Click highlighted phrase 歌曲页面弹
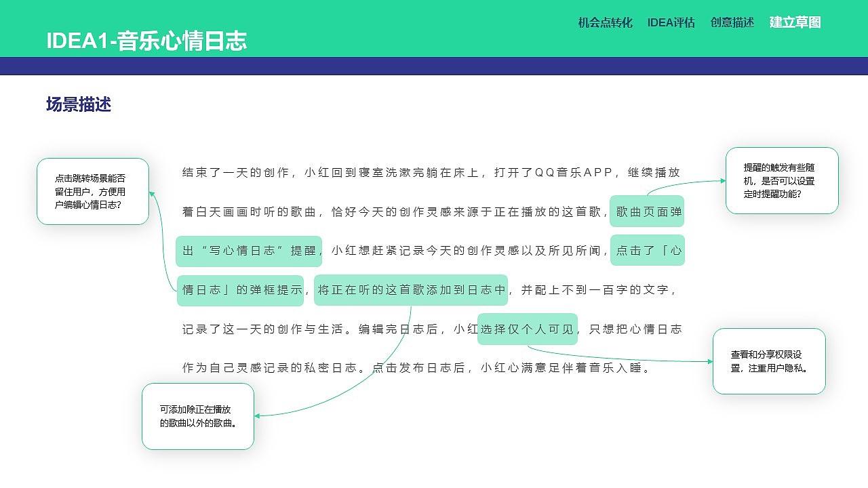868x488 pixels. click(x=648, y=211)
